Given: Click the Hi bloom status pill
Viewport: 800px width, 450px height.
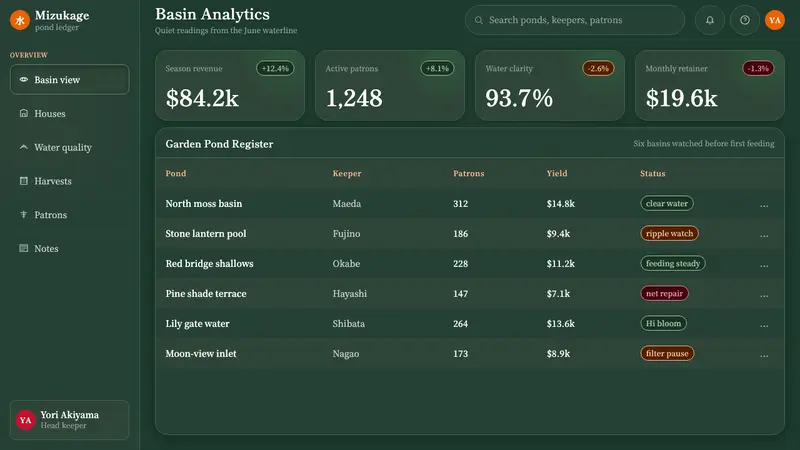Looking at the screenshot, I should (x=663, y=323).
